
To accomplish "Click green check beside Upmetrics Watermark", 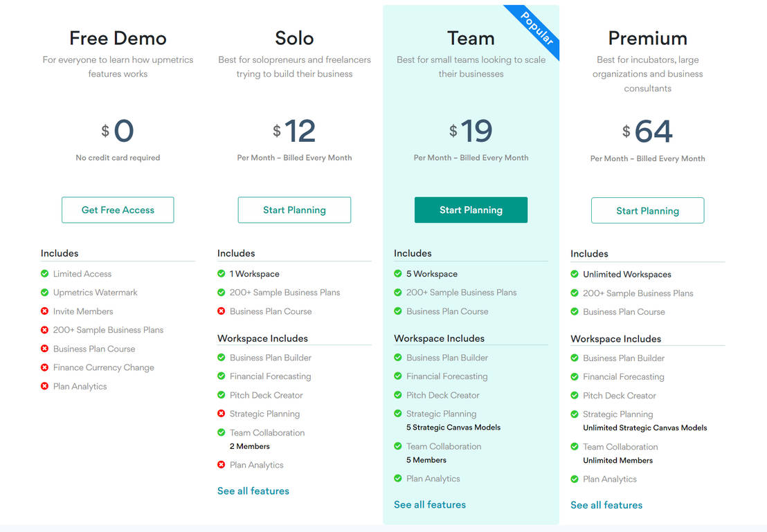I will pos(44,293).
